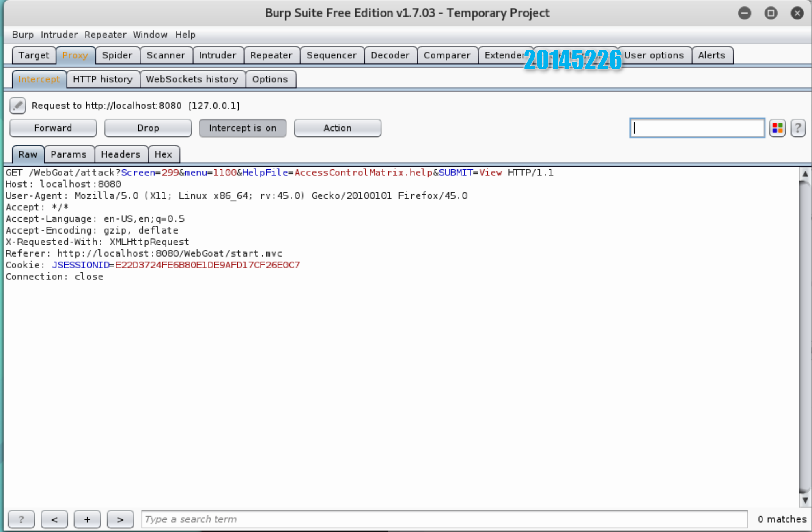
Task: Click the Host: localhost:8080 header line
Action: [x=63, y=184]
